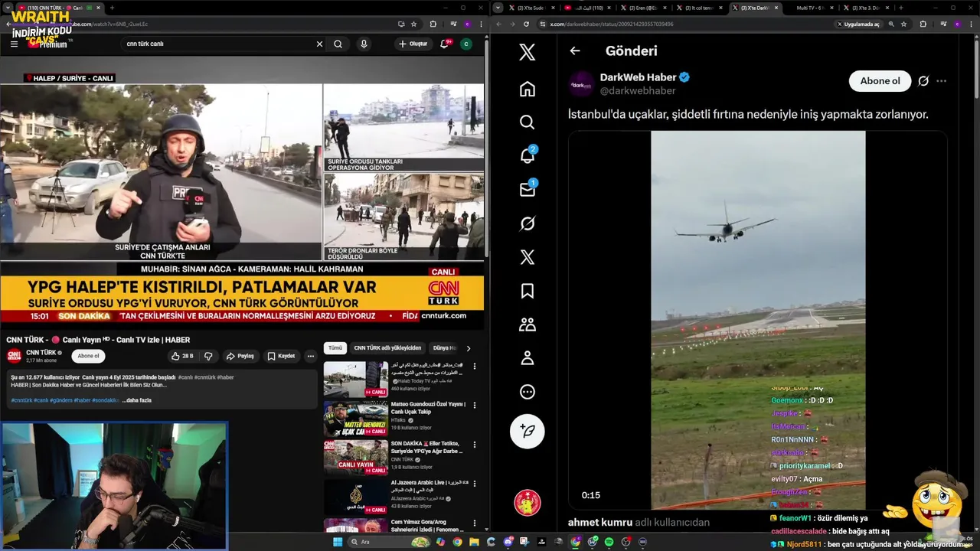Open the DarkWeb Haber profile name
This screenshot has height=551, width=980.
(x=638, y=77)
